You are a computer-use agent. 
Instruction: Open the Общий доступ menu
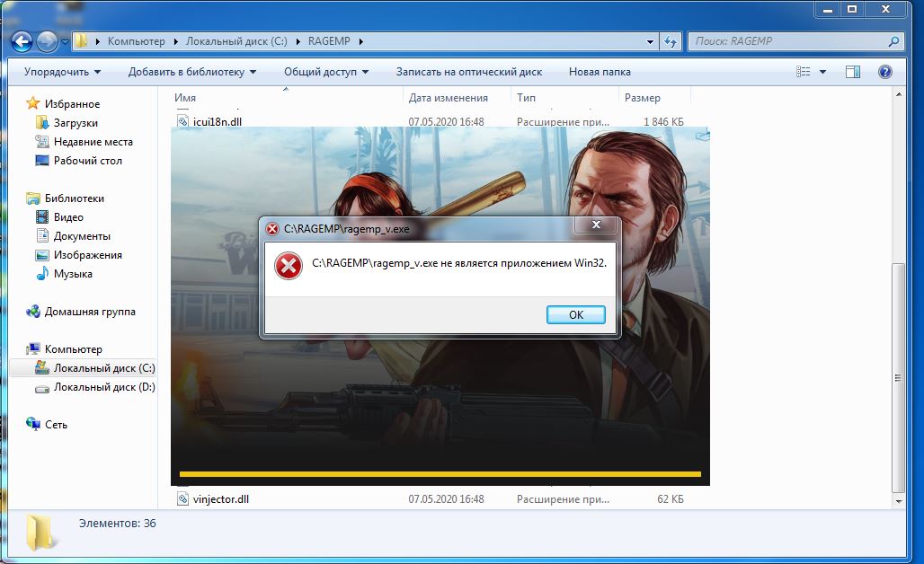click(326, 72)
